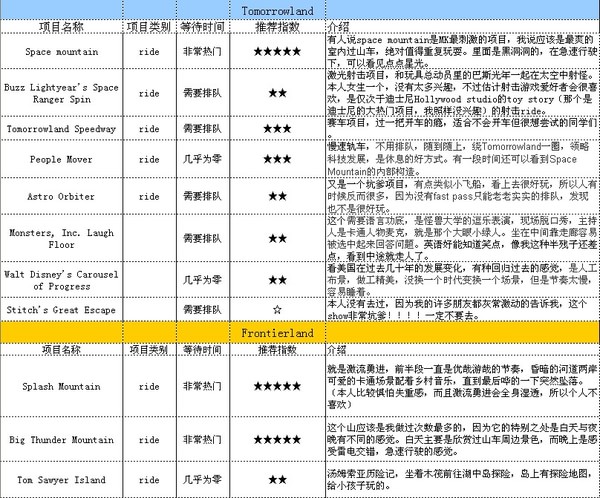
Task: Click the Tom Sawyer Island cell
Action: click(x=62, y=479)
